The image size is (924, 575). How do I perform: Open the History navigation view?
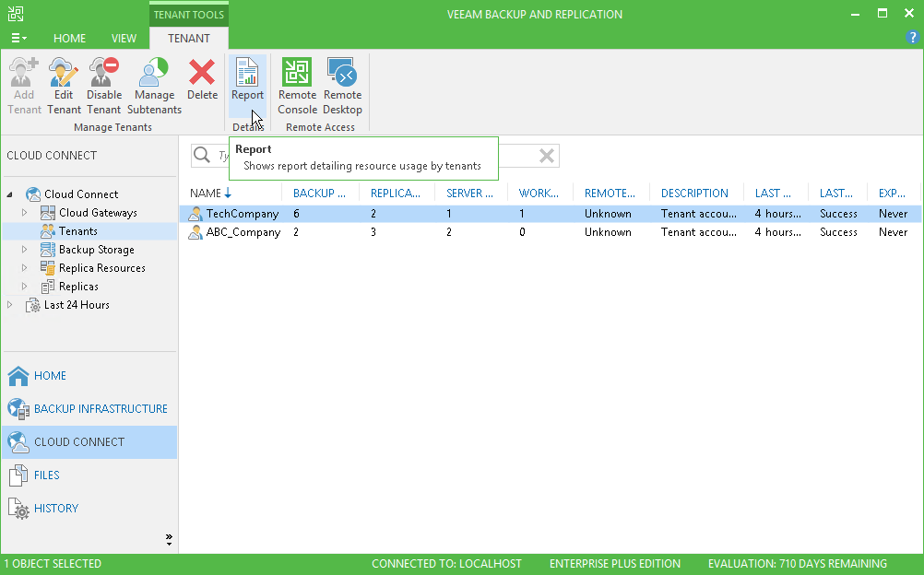tap(89, 509)
